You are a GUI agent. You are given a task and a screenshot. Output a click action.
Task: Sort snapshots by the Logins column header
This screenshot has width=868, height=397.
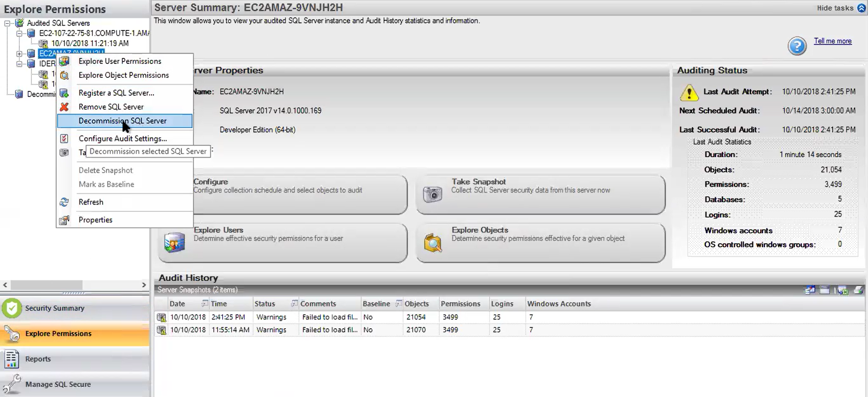point(507,304)
